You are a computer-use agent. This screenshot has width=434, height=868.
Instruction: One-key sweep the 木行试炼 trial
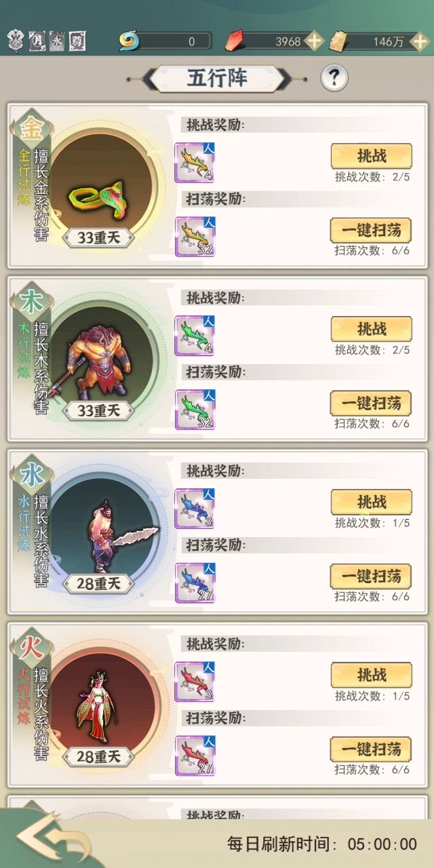point(371,403)
